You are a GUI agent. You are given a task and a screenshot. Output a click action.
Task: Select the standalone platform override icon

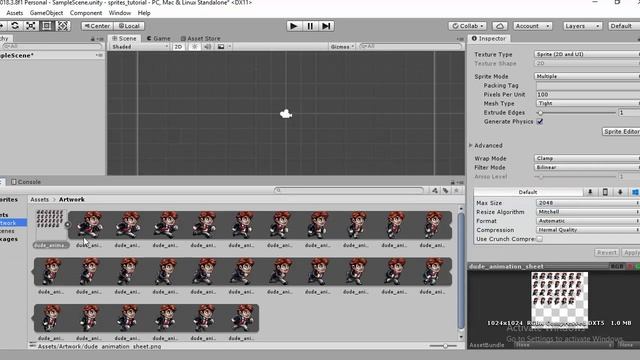click(x=590, y=192)
